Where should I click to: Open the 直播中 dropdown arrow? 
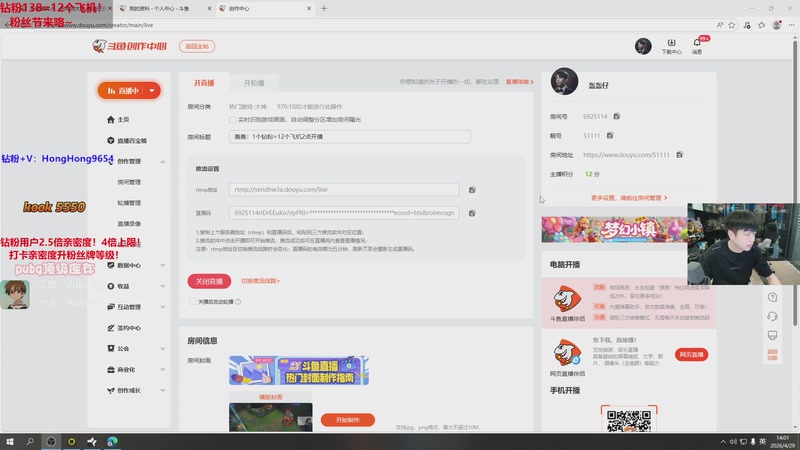tap(152, 90)
